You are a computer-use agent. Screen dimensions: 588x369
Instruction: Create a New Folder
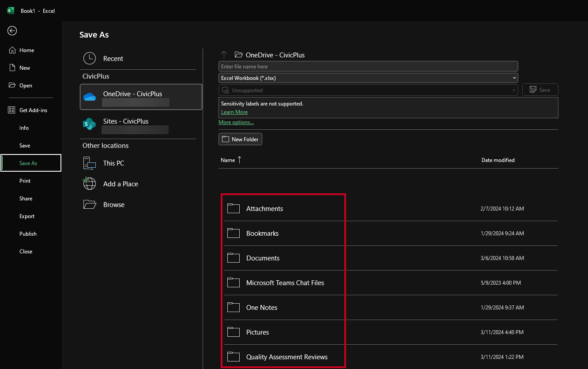(241, 139)
